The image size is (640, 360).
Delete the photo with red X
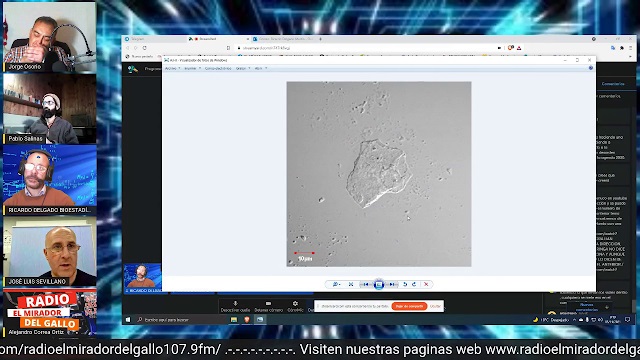[x=426, y=284]
